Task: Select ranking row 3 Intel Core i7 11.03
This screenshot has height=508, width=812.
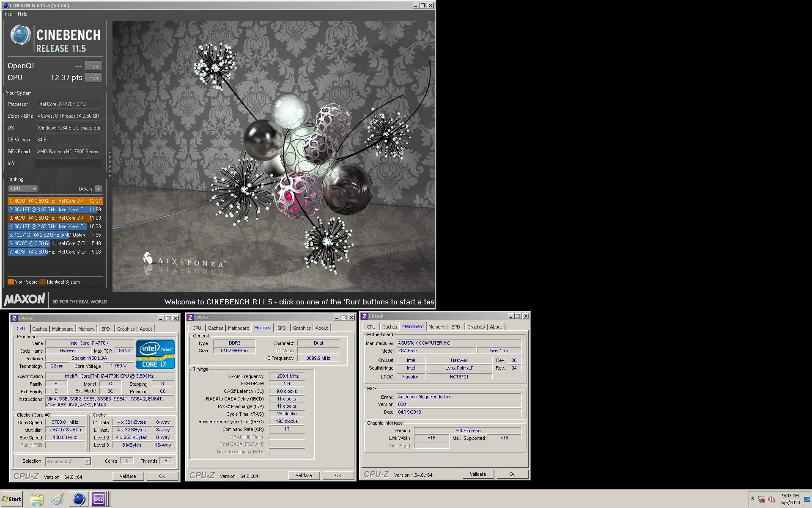Action: tap(55, 218)
